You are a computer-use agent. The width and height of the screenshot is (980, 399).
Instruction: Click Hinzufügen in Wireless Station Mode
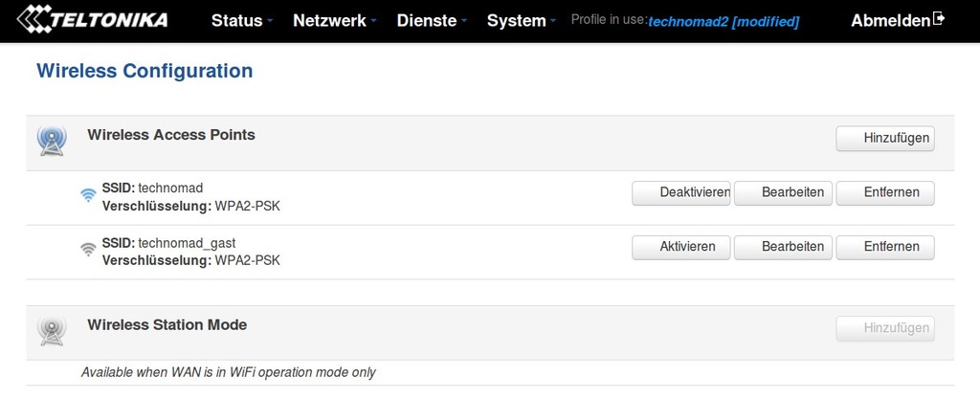coord(885,329)
